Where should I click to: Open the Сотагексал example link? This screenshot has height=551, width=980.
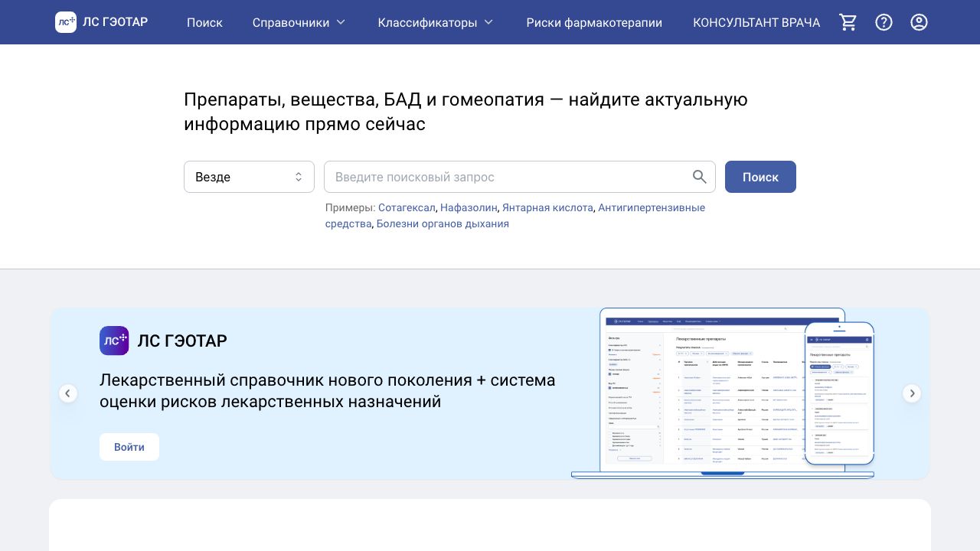point(407,207)
